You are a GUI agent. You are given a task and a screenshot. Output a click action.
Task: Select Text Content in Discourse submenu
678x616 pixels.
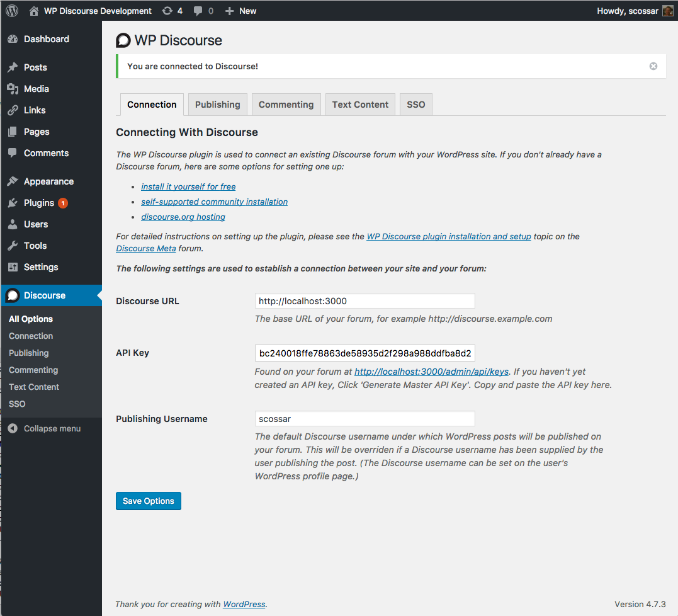34,387
